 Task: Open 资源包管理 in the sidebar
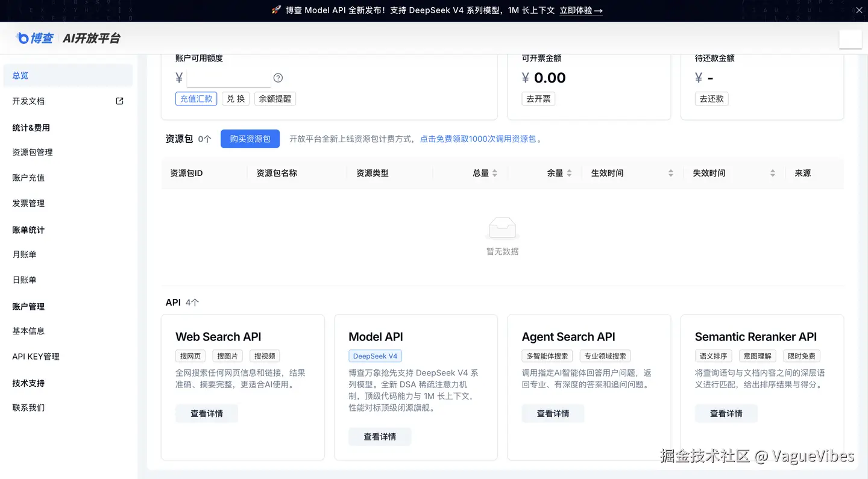[x=33, y=152]
